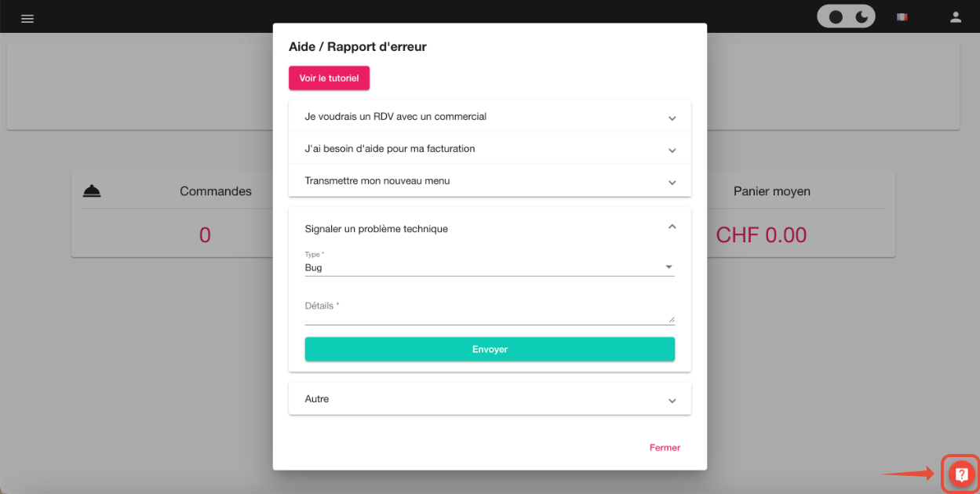980x494 pixels.
Task: Click the Fermer link to close dialog
Action: (x=665, y=448)
